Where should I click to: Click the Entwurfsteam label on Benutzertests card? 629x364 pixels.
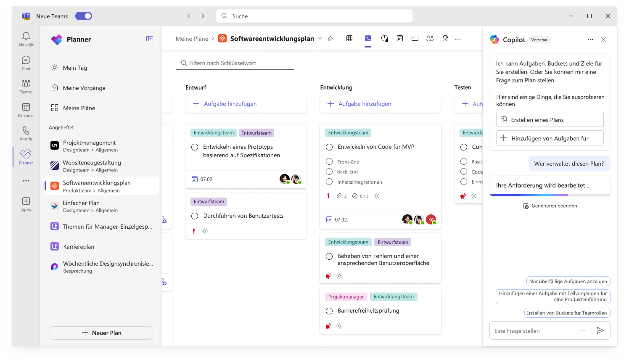209,202
